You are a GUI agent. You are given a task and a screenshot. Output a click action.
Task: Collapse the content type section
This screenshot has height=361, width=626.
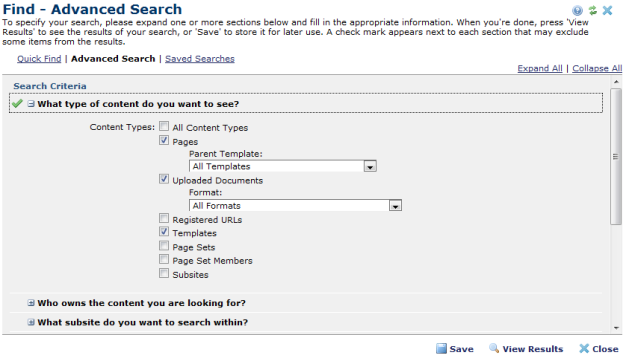(31, 104)
